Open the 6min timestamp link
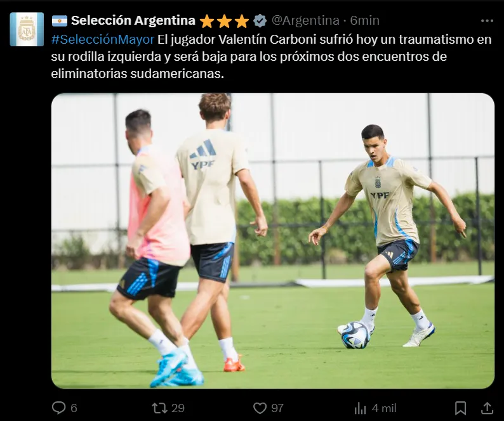This screenshot has height=421, width=504. [x=364, y=20]
